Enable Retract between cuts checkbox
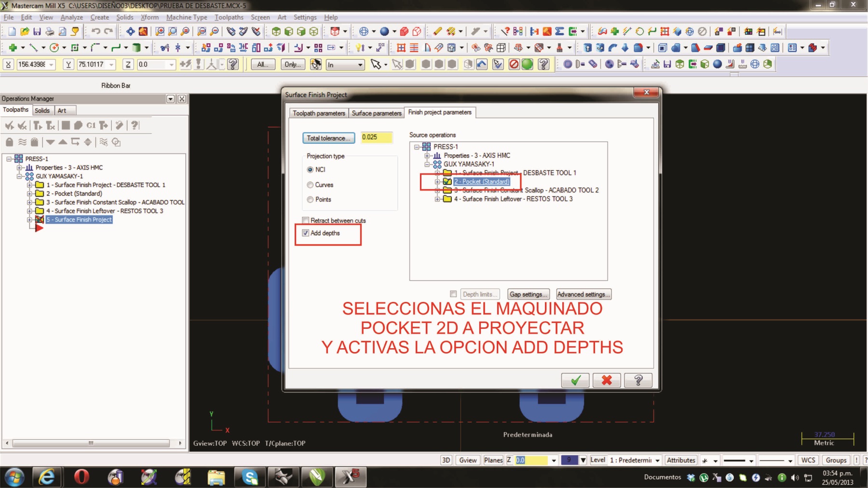 click(x=305, y=220)
